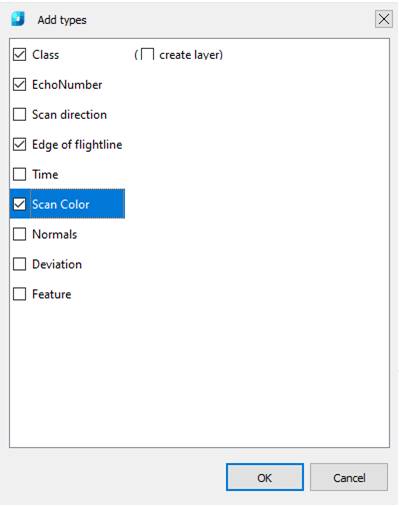Confirm selection with the OK button
The width and height of the screenshot is (399, 506).
[265, 477]
